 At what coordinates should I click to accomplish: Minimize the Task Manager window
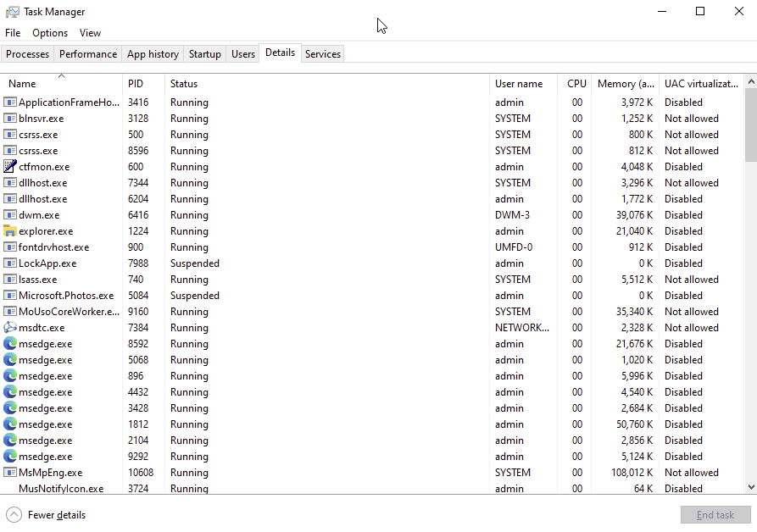[x=662, y=11]
